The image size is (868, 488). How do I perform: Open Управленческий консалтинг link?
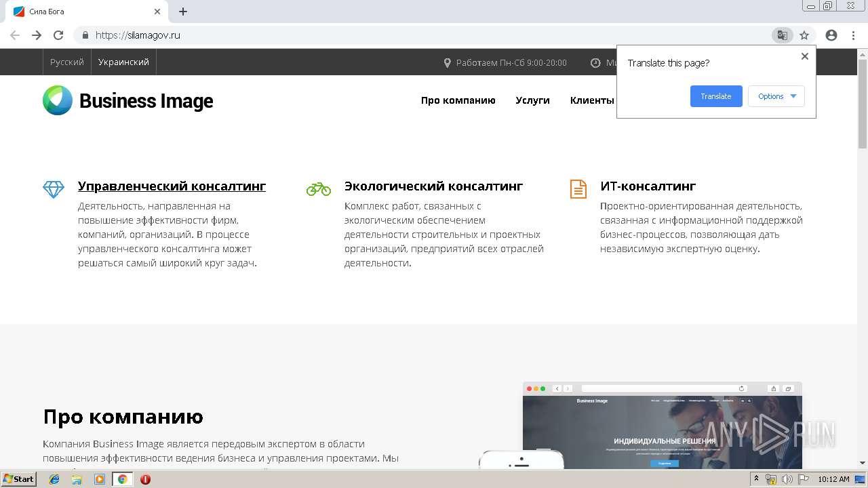[172, 186]
